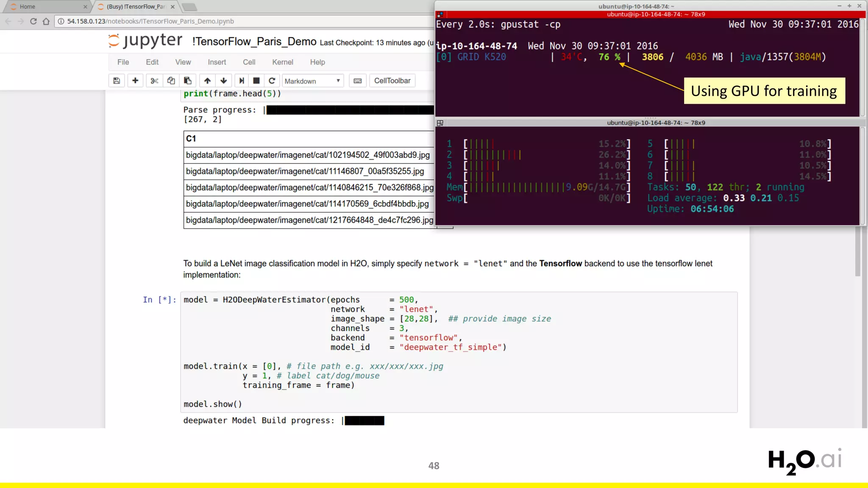Insert a cell below with the plus icon

coord(135,81)
